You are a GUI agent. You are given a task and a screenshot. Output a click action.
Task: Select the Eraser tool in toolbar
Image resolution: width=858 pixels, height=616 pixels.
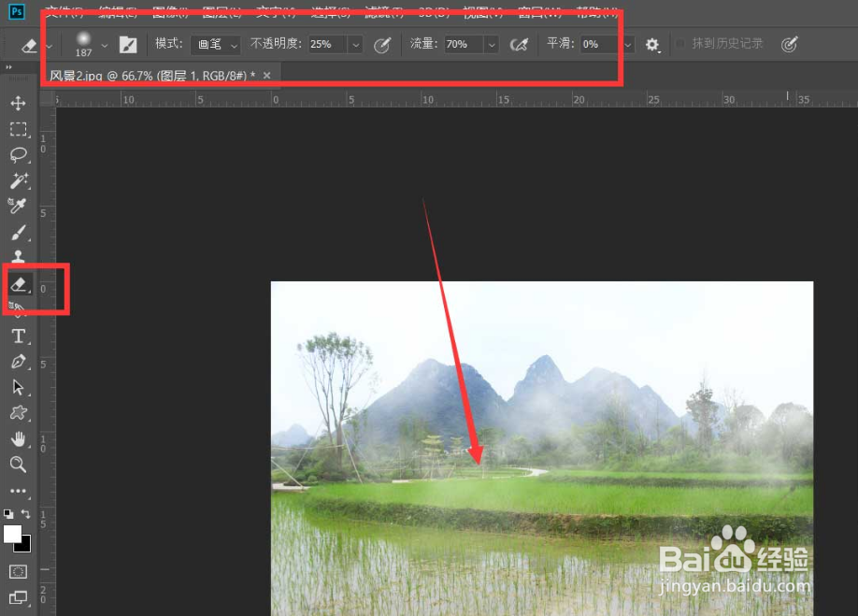tap(19, 284)
